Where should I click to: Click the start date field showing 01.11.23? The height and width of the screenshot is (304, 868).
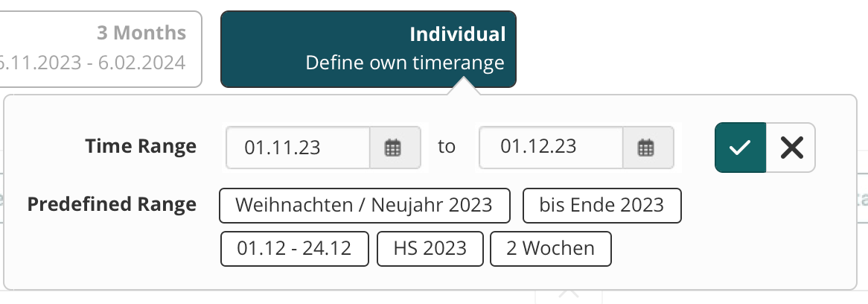(299, 148)
